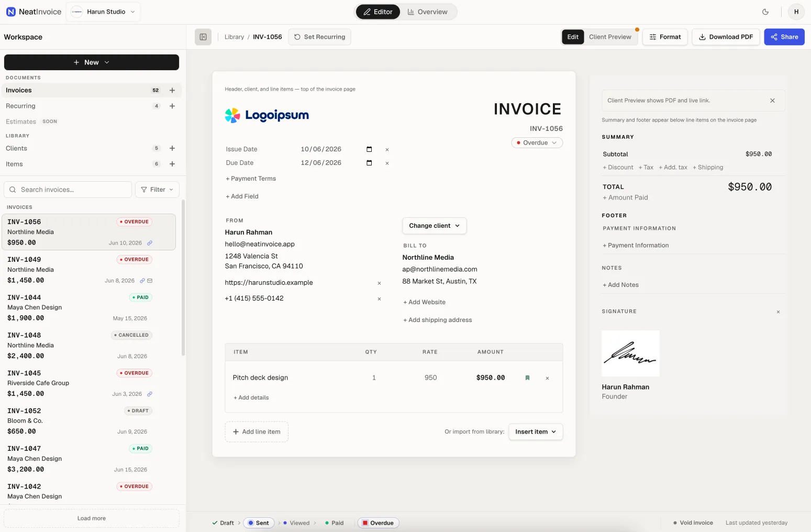Click + Add Notes
The width and height of the screenshot is (811, 532).
620,285
